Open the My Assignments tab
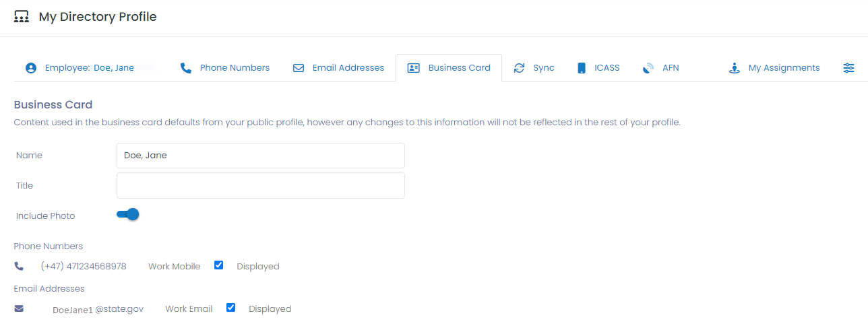This screenshot has width=868, height=328. coord(774,68)
